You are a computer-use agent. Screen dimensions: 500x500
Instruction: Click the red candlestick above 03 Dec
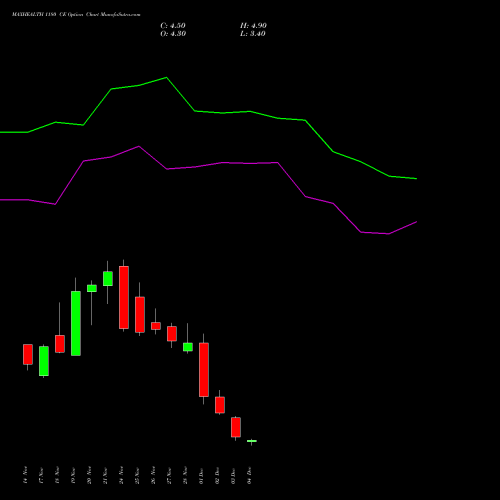(236, 427)
